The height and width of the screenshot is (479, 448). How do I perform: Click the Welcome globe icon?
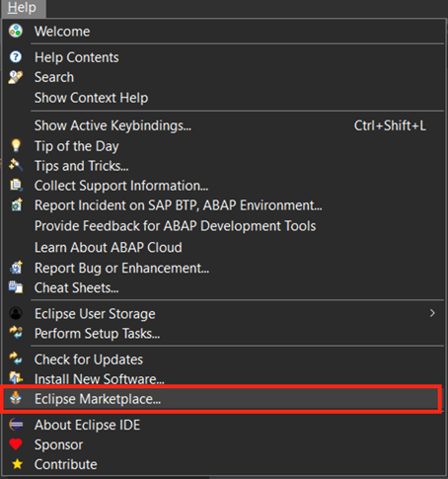pyautogui.click(x=16, y=31)
